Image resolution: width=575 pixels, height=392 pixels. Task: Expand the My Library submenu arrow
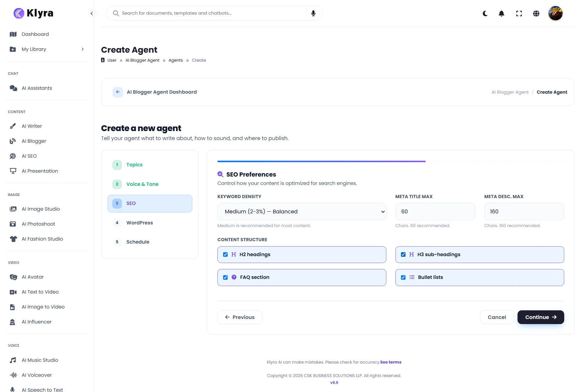(83, 49)
